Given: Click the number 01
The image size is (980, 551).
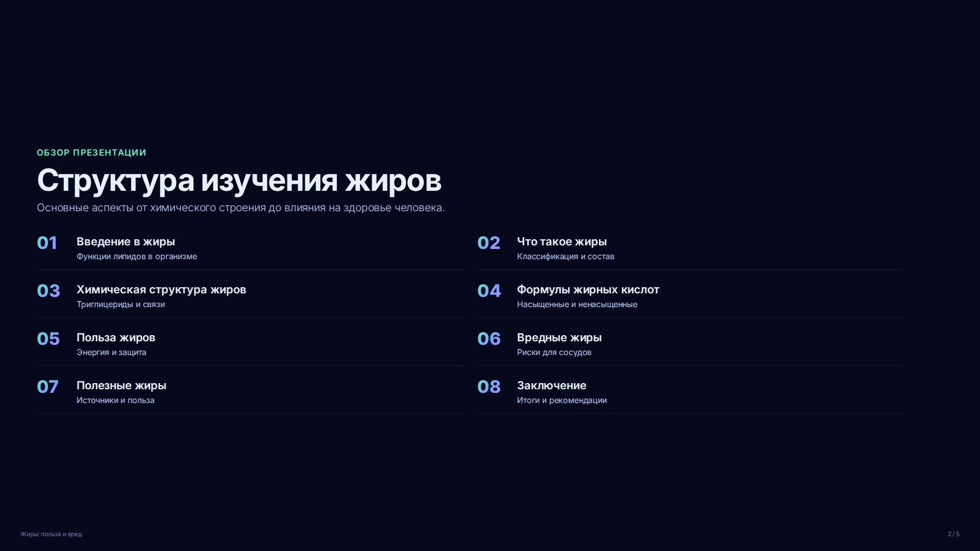Looking at the screenshot, I should click(47, 243).
